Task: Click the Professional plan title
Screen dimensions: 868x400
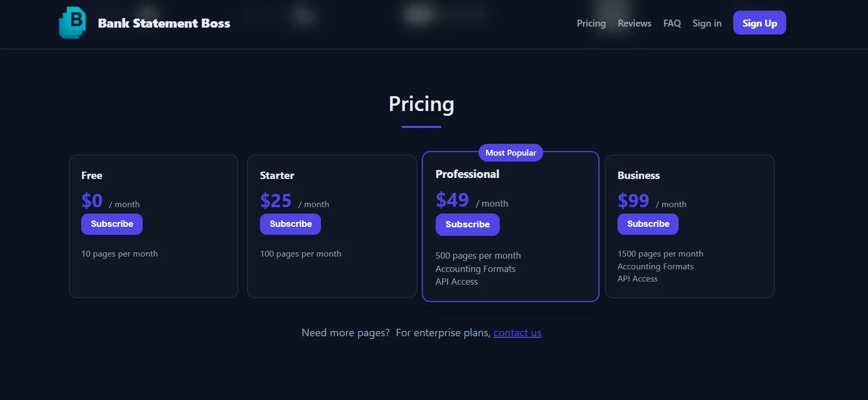Action: [x=467, y=174]
